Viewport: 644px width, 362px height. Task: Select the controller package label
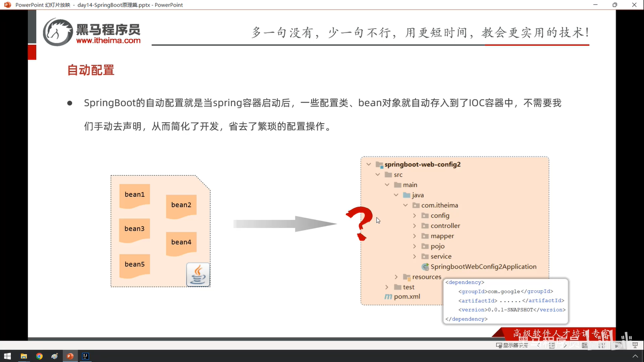pyautogui.click(x=445, y=226)
